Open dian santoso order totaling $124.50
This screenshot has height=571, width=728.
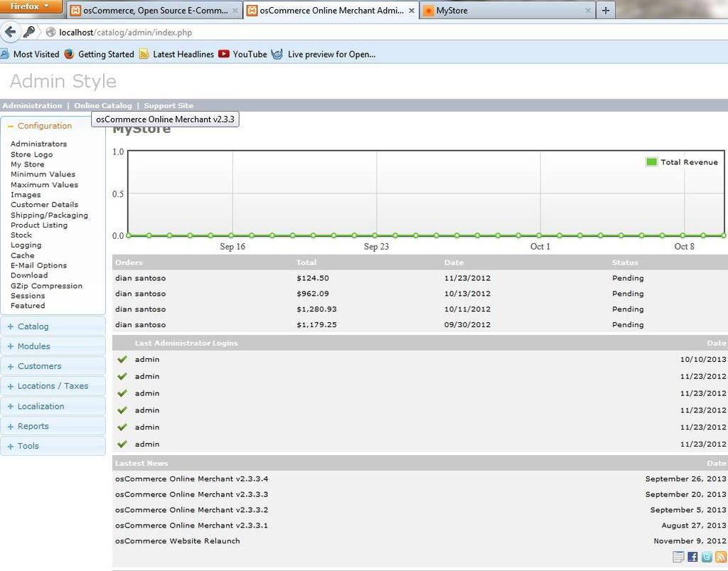click(140, 278)
